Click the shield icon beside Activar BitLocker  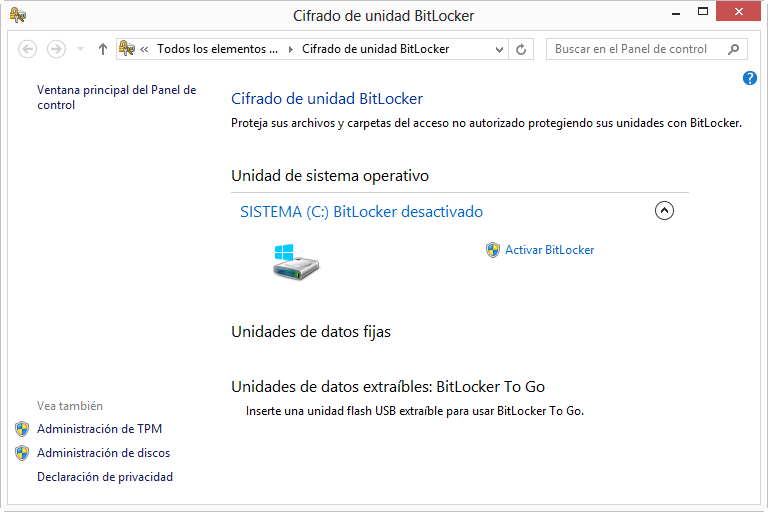(x=492, y=250)
